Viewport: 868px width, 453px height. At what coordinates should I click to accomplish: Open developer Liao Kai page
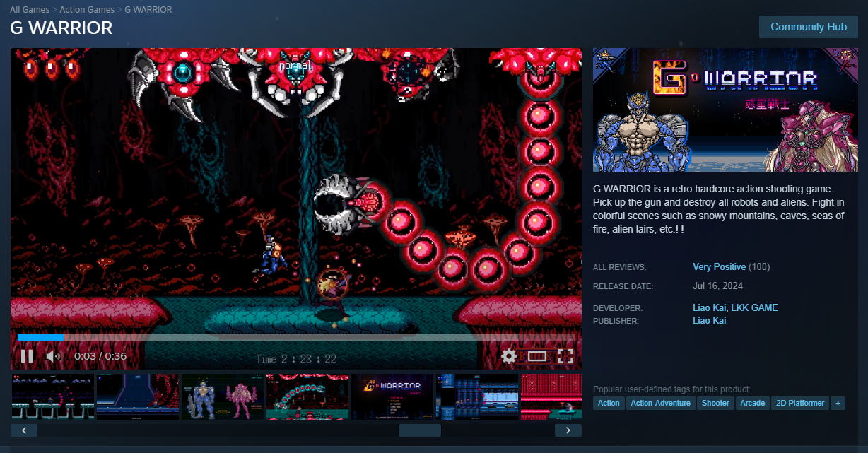[709, 308]
